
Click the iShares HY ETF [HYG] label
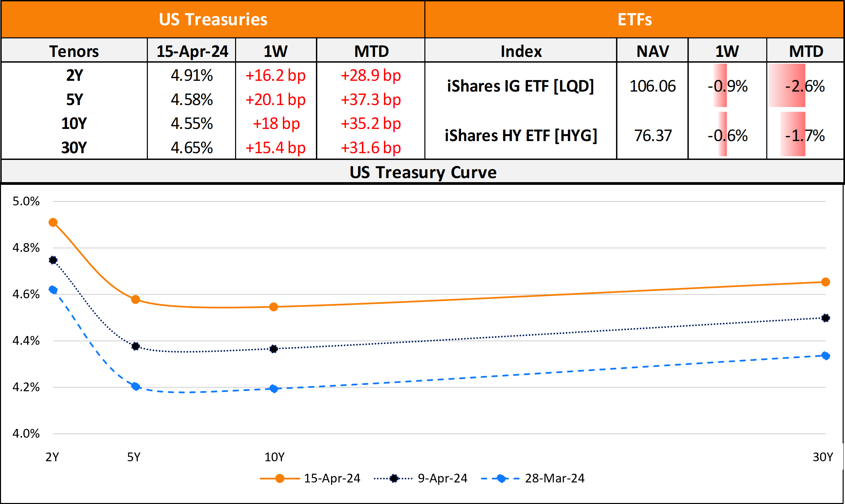tap(521, 135)
